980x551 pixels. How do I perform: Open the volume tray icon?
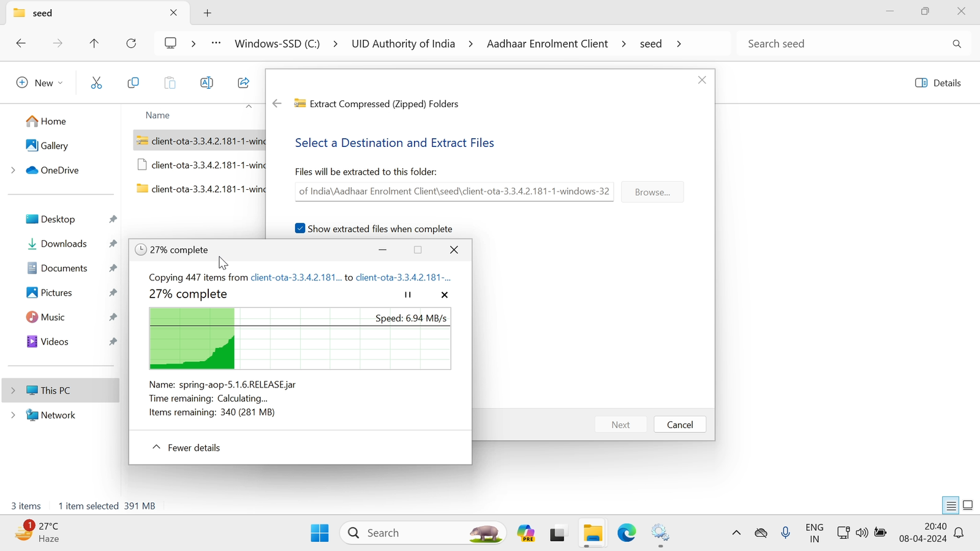click(x=862, y=533)
